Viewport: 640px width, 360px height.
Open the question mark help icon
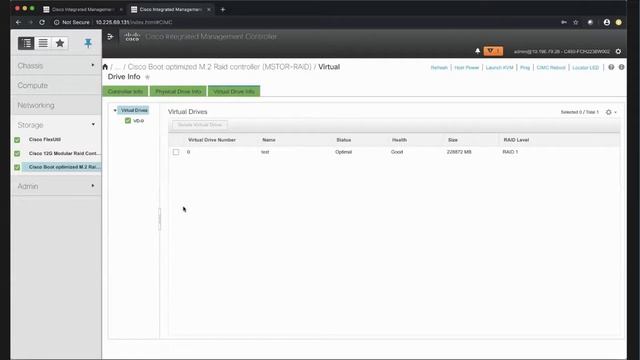[611, 67]
